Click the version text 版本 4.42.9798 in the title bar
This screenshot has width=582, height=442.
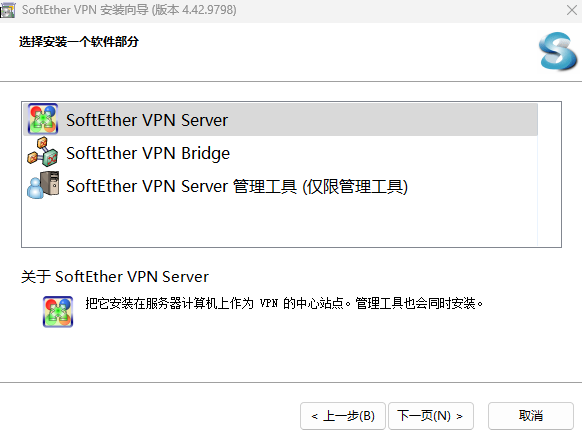click(194, 10)
